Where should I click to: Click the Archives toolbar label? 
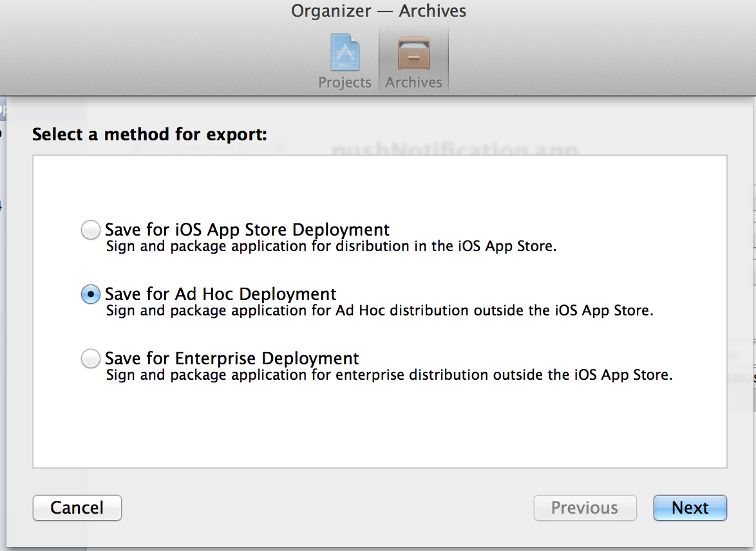coord(413,82)
